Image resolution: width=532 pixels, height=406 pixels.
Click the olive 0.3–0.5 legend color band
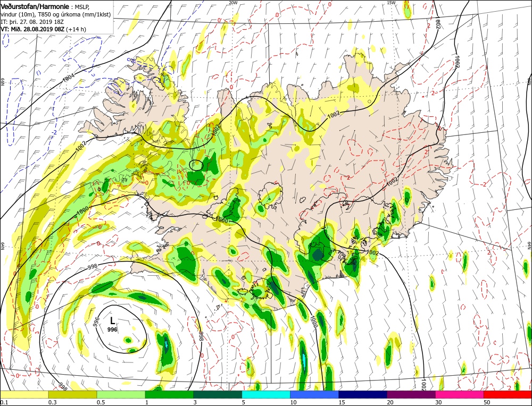point(72,394)
